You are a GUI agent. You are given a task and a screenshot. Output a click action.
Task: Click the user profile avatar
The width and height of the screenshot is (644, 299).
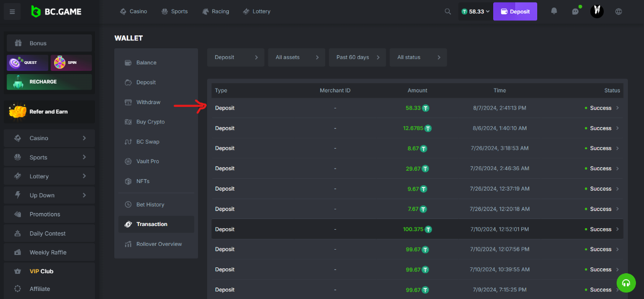click(597, 11)
